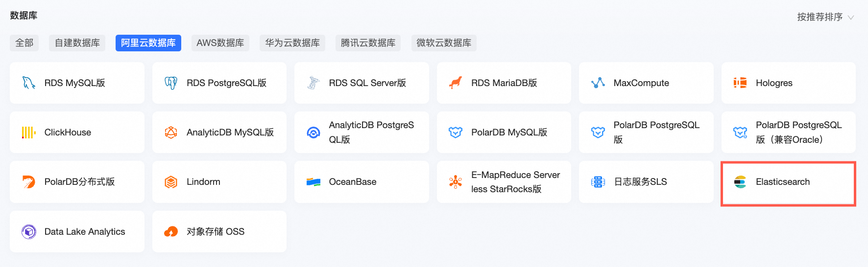Viewport: 868px width, 267px height.
Task: Expand sort options via chevron arrow
Action: [851, 18]
